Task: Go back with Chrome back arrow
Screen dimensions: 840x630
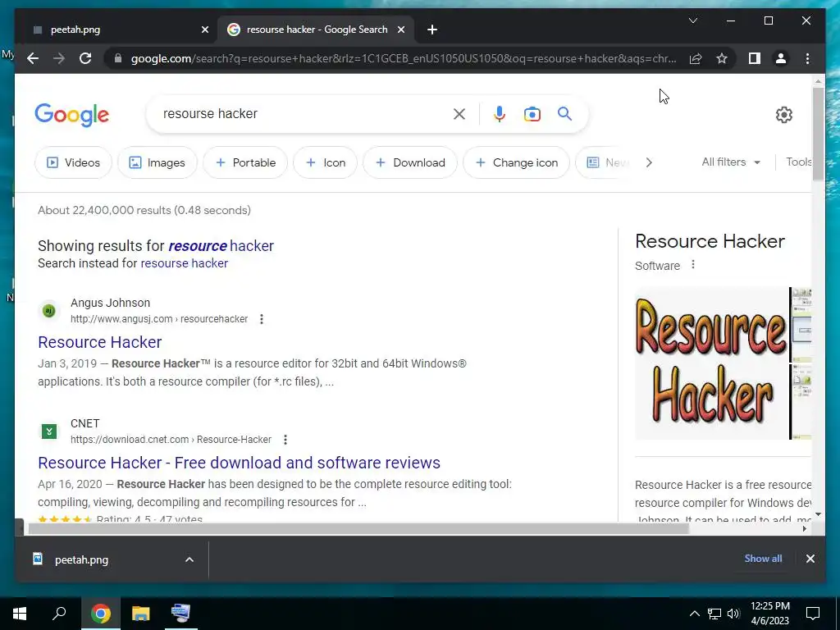Action: 33,58
